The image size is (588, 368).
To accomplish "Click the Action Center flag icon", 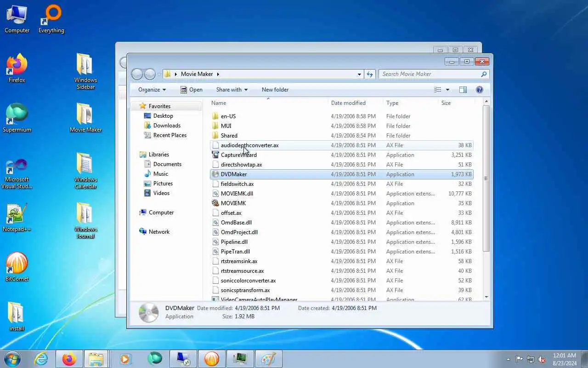I will pyautogui.click(x=519, y=359).
